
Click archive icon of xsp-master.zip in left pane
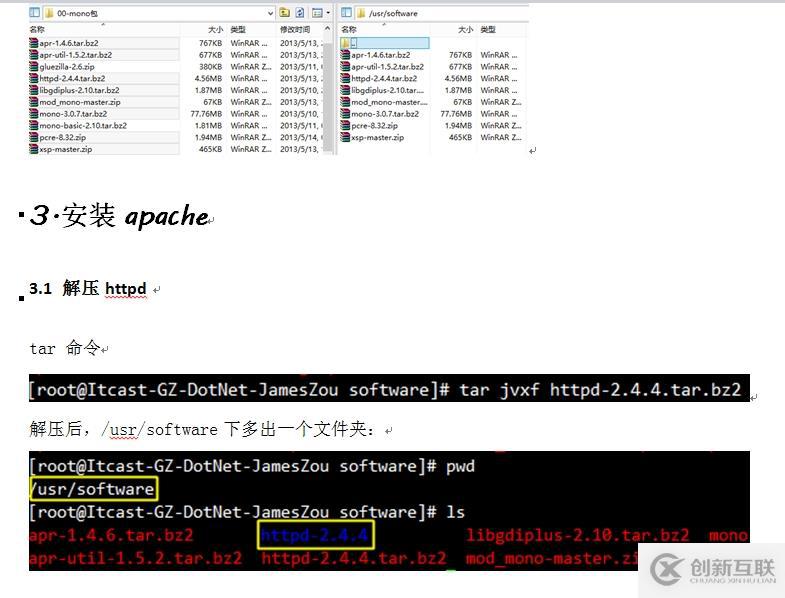(34, 149)
